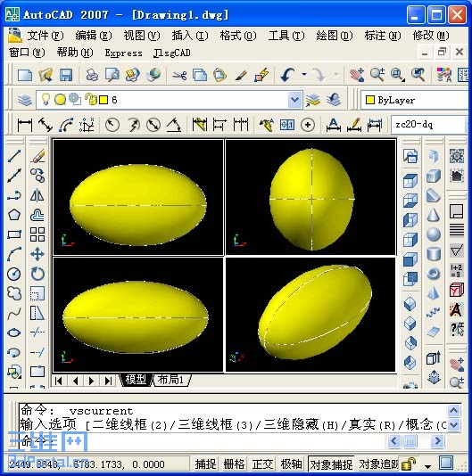Toggle layer 6 freeze sun icon
This screenshot has height=476, width=472.
[x=60, y=100]
